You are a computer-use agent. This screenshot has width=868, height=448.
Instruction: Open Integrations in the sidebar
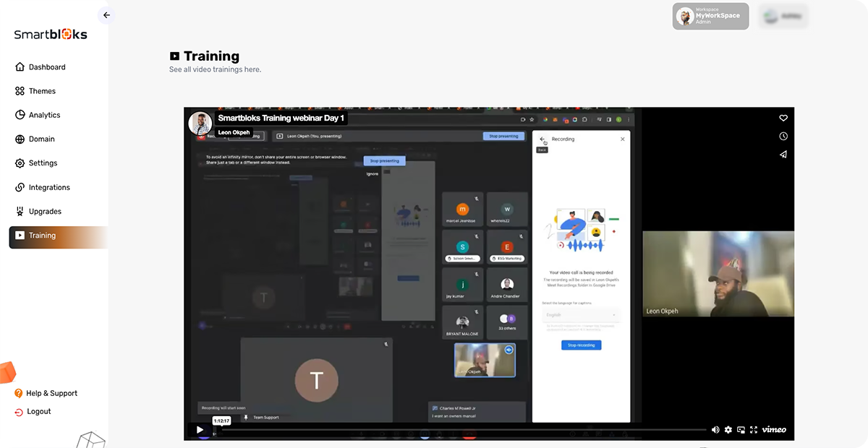(x=49, y=187)
